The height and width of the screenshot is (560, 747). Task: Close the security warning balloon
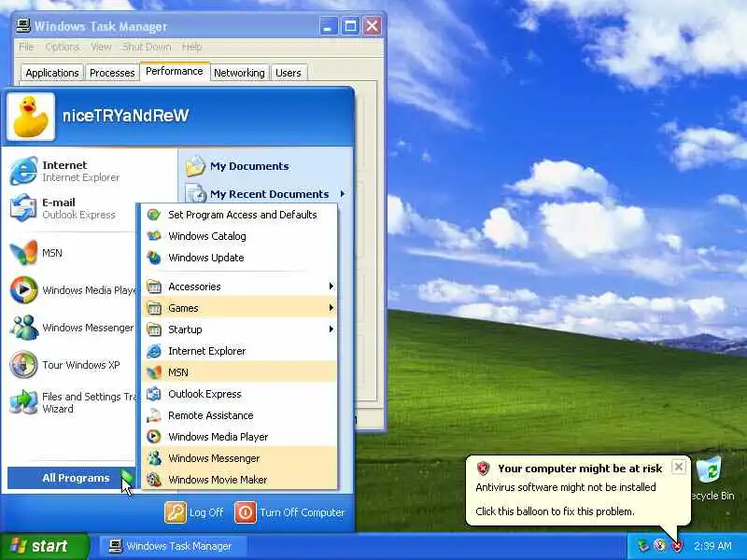coord(679,467)
